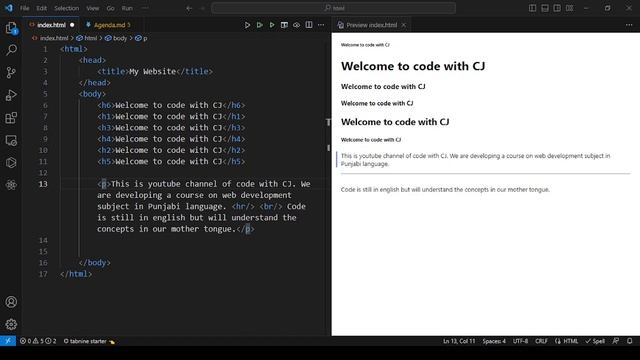Toggle the primary side bar layout

tap(532, 8)
